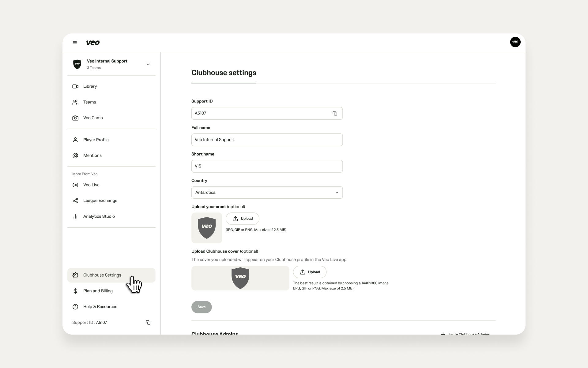Open Player Profile
Viewport: 588px width, 368px height.
111,140
